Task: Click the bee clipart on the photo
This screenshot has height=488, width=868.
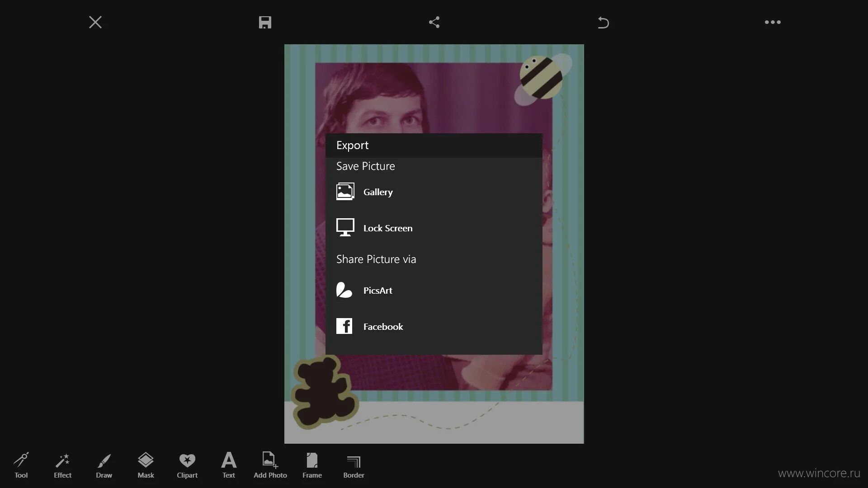Action: 542,78
